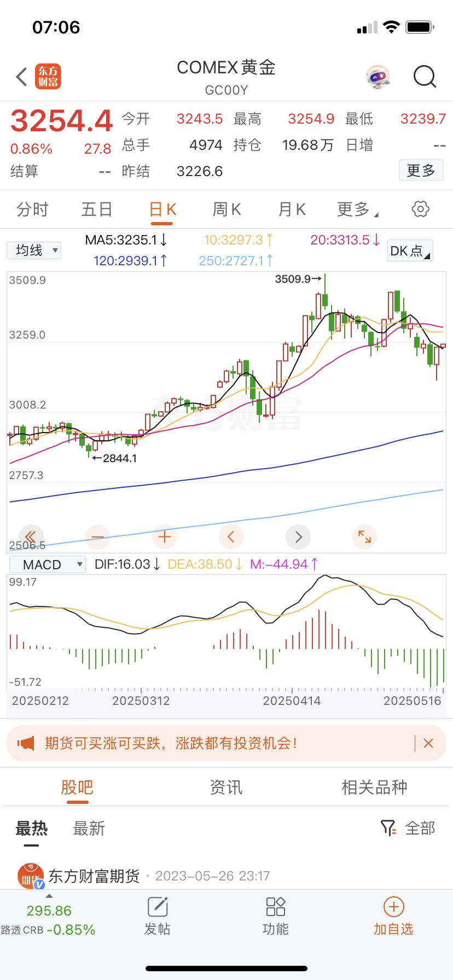Tap the 20:3313.5 moving average value
453x980 pixels.
click(346, 240)
